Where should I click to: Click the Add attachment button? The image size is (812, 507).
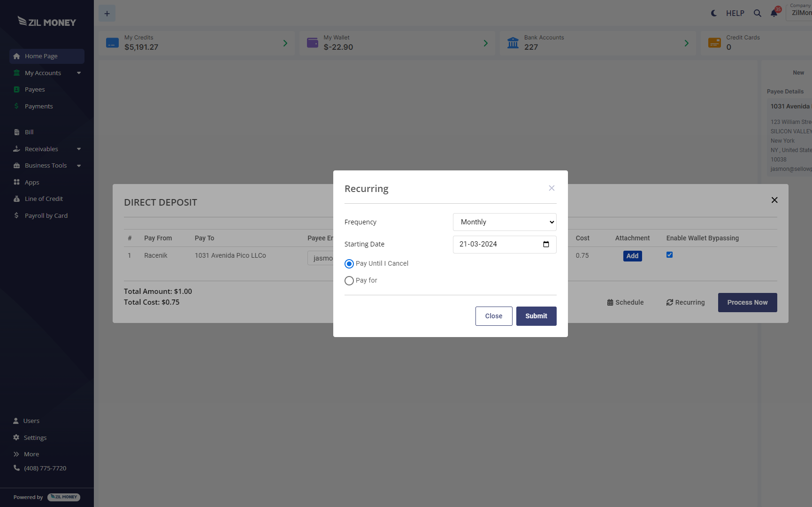coord(632,256)
